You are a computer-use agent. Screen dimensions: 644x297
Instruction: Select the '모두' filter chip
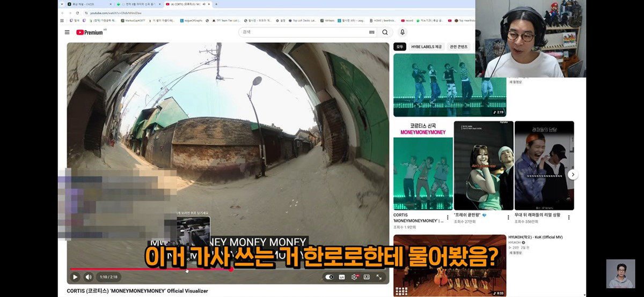(400, 47)
